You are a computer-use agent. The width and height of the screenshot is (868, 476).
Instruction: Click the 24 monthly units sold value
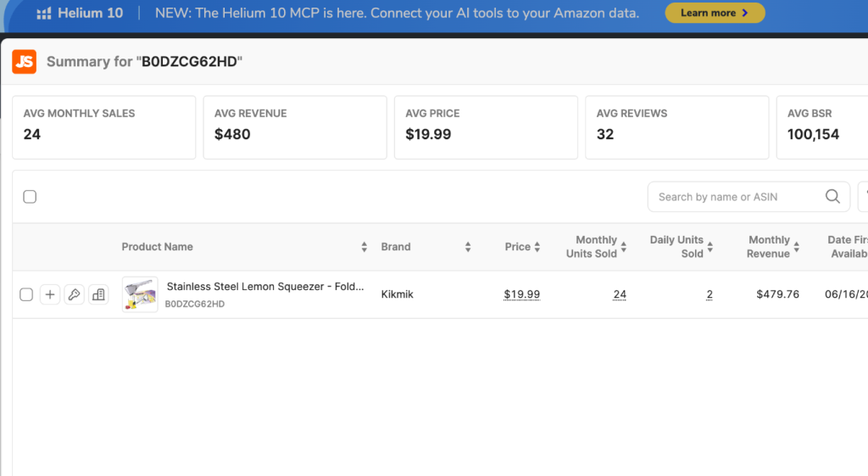(620, 294)
